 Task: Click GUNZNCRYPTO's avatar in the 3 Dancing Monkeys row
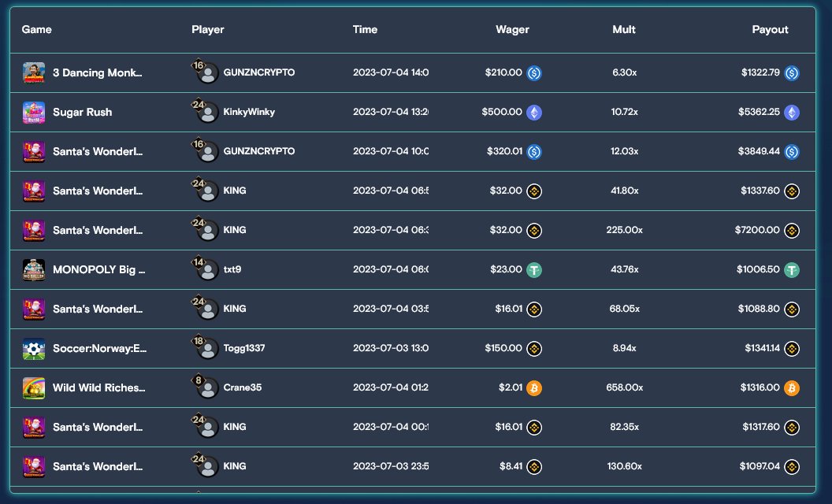coord(206,72)
